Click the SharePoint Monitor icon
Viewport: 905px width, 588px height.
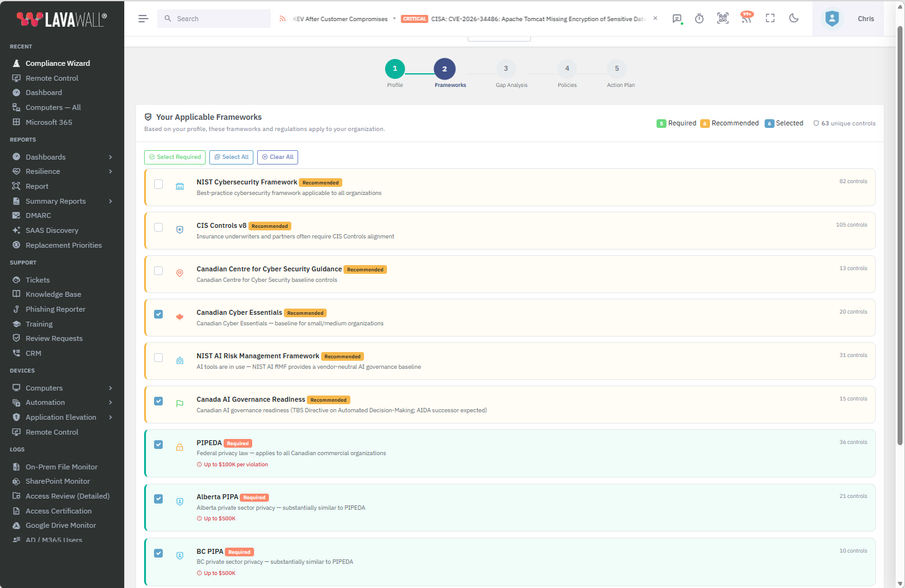click(16, 481)
